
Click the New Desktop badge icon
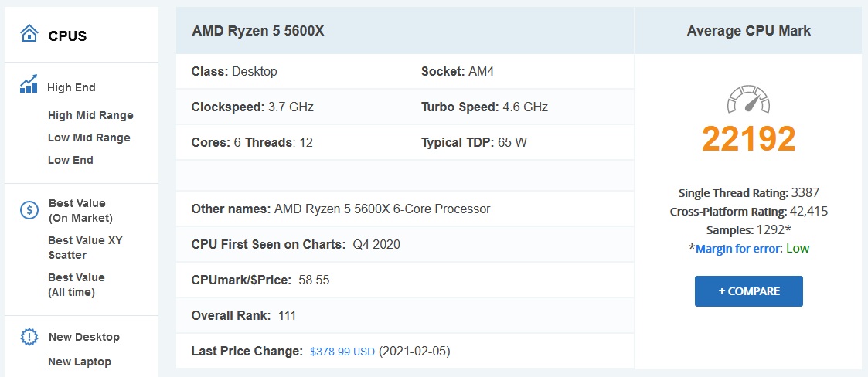point(29,337)
